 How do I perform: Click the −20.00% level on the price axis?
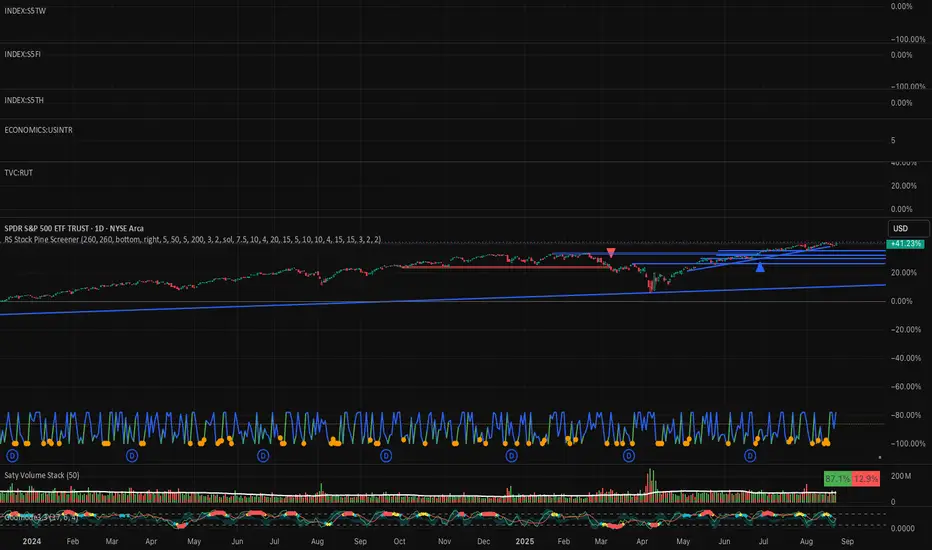point(908,329)
